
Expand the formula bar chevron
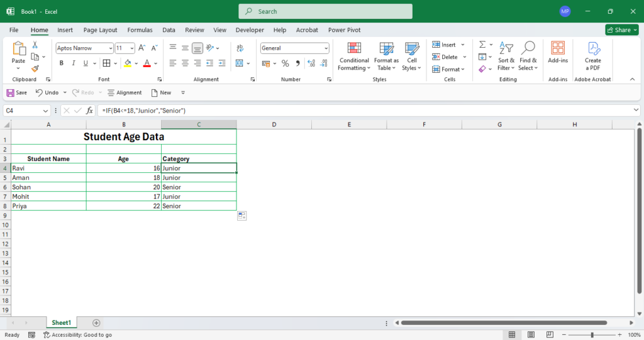[x=636, y=110]
